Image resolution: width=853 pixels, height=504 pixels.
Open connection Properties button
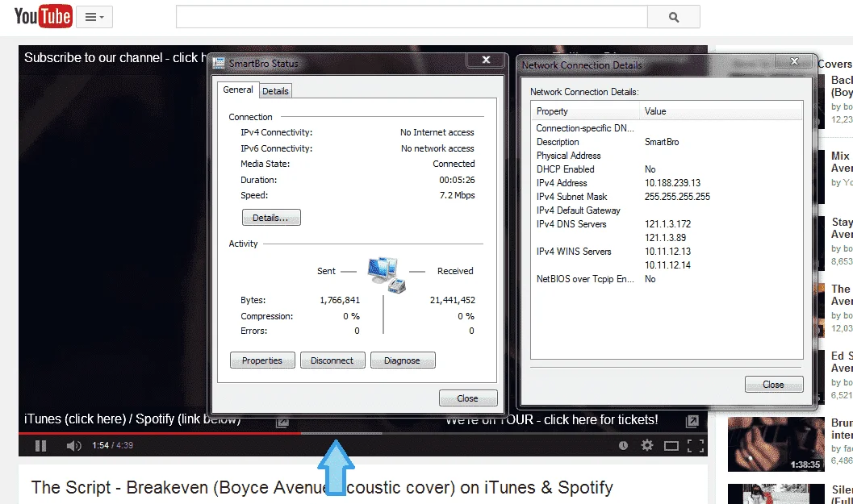pos(262,360)
